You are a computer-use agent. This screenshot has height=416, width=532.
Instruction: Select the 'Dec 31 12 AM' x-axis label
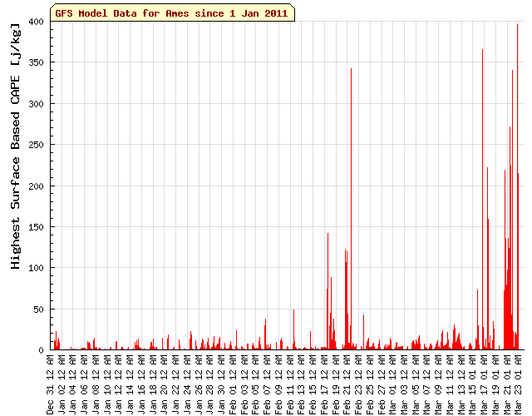50,384
